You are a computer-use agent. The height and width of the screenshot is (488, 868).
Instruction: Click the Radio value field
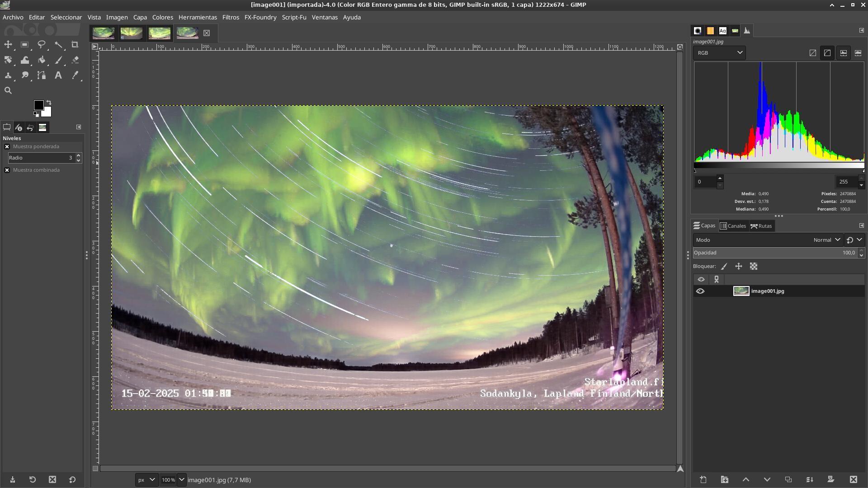(x=41, y=158)
